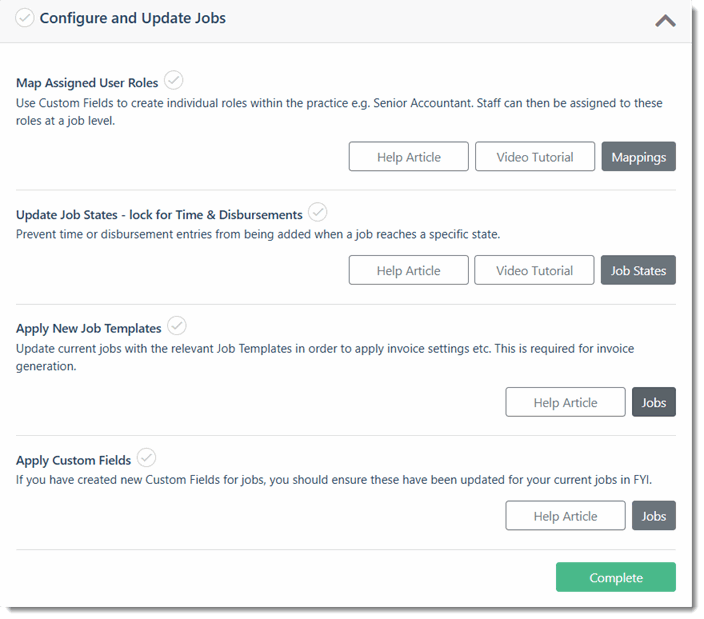Click the 'Use Custom Fields to create' description

(339, 112)
